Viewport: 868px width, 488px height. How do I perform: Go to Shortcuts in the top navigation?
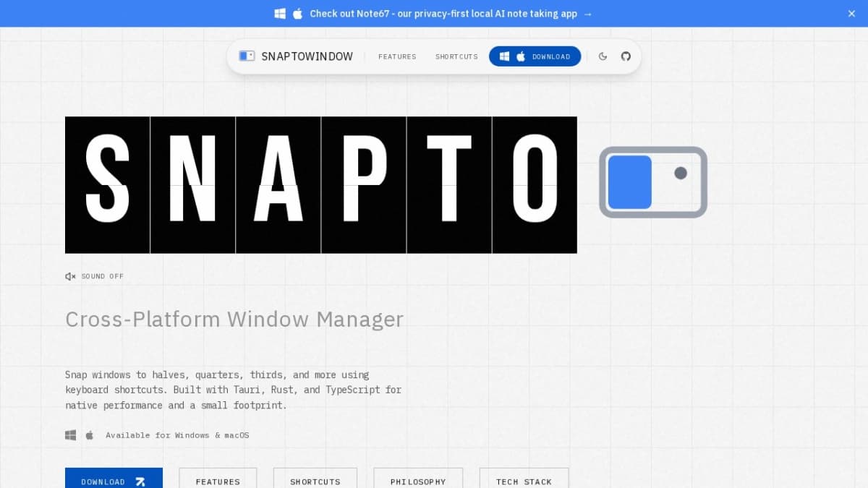pyautogui.click(x=456, y=56)
